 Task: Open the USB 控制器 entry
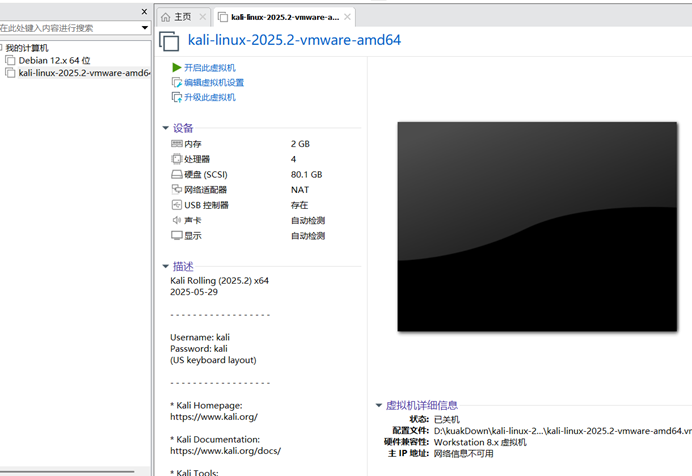pyautogui.click(x=206, y=205)
